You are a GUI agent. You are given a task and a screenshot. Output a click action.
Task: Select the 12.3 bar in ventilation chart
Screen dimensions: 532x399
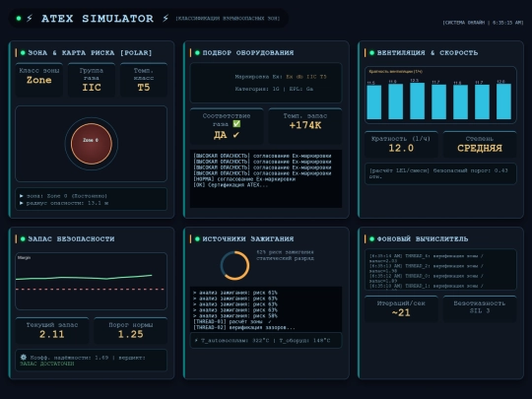point(418,100)
